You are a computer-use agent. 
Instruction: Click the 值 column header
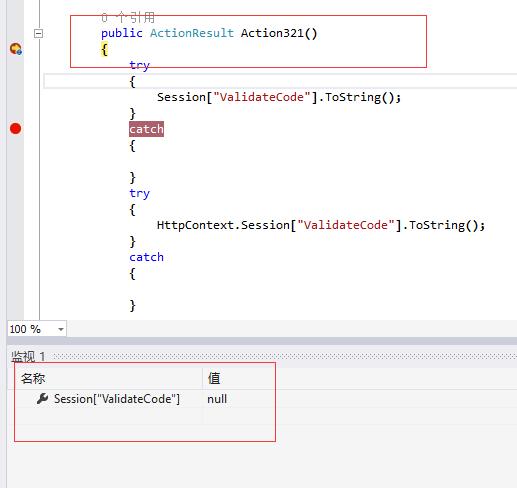tap(214, 379)
